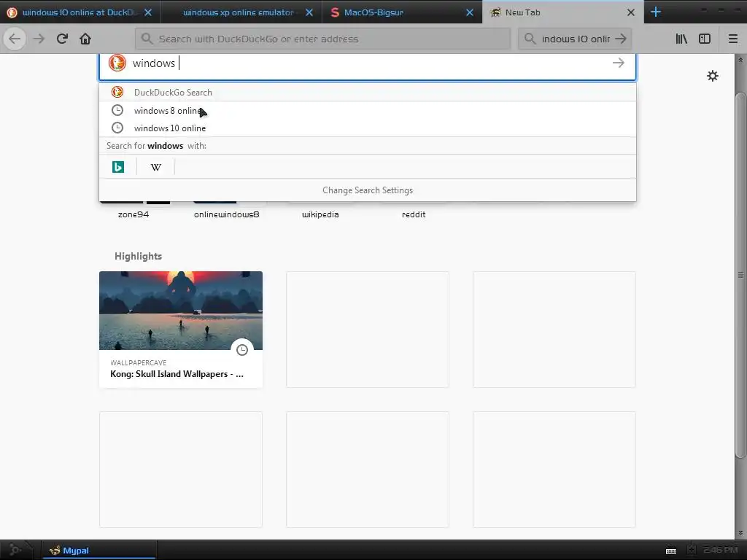Open the zone94 top site

133,214
